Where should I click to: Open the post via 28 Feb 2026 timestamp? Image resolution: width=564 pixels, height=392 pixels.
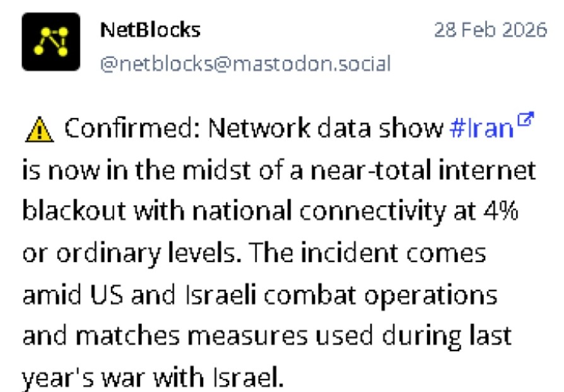tap(491, 30)
